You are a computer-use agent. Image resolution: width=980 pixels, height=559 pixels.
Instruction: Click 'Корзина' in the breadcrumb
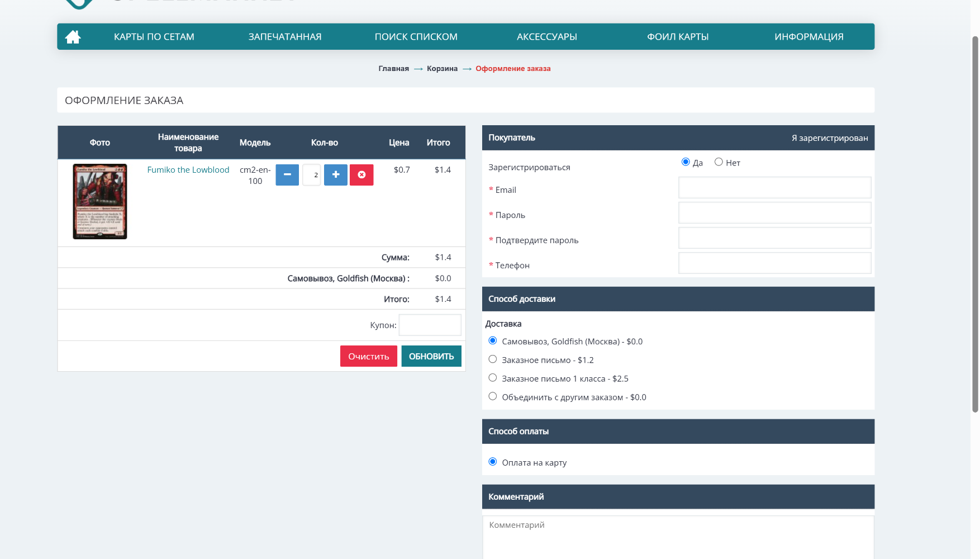tap(442, 69)
